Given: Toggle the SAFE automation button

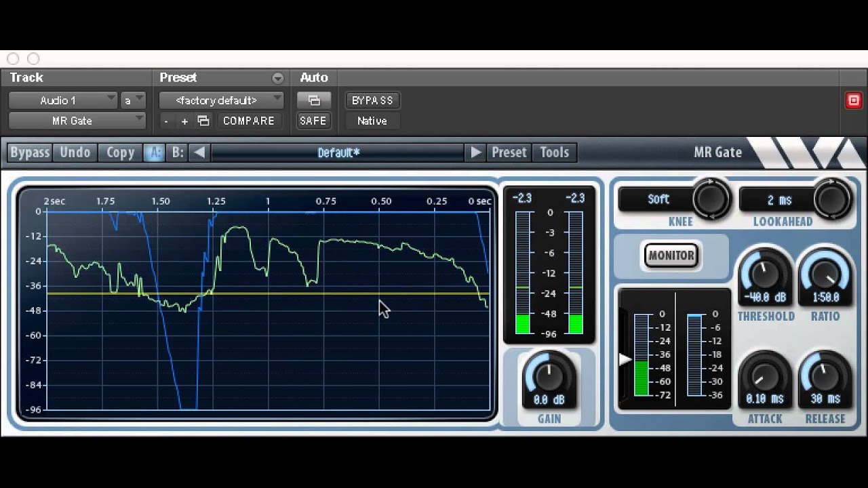Looking at the screenshot, I should (313, 121).
